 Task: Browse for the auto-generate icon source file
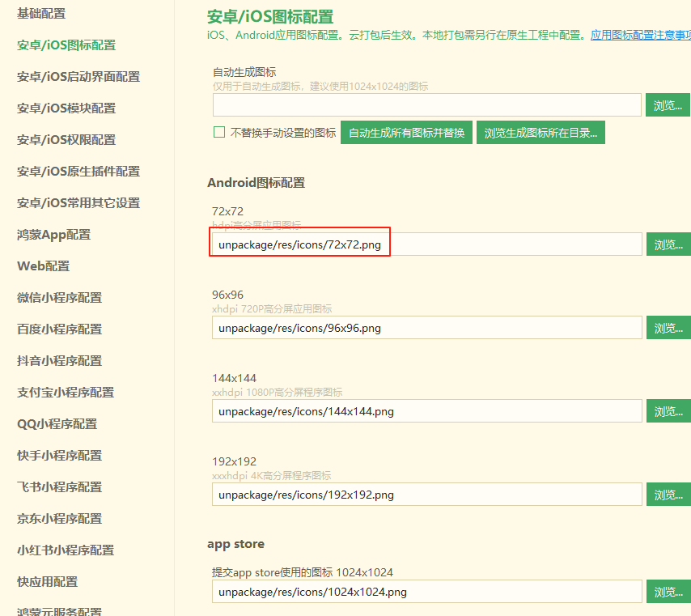[x=668, y=105]
